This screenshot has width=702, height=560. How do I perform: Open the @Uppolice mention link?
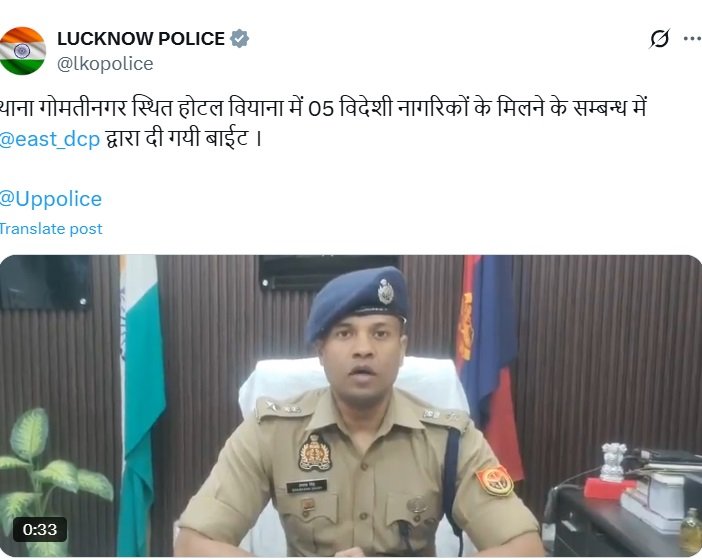tap(51, 199)
